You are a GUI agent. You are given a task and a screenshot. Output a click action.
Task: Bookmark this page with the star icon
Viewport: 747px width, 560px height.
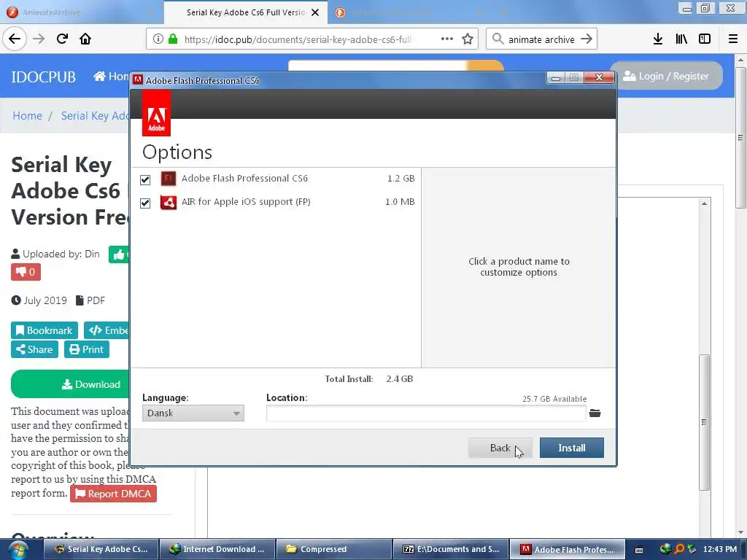tap(468, 39)
